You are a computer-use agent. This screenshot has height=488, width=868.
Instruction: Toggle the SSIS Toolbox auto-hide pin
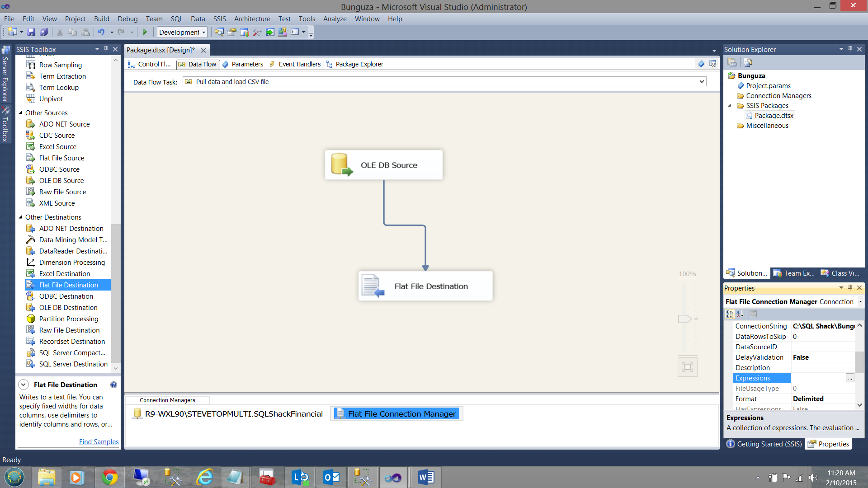coord(106,49)
